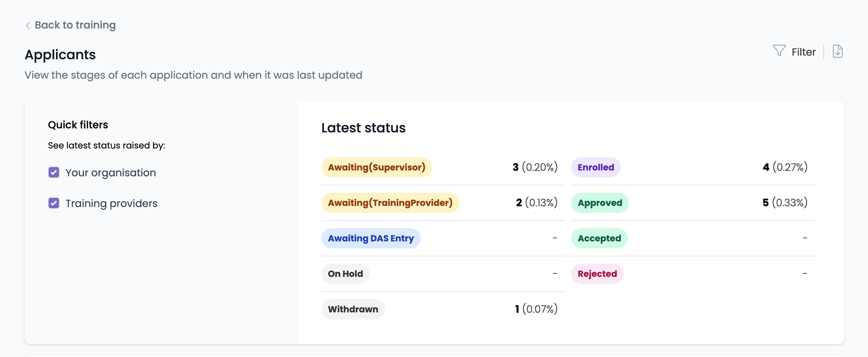Click the Awaiting DAS Entry badge

tap(370, 238)
